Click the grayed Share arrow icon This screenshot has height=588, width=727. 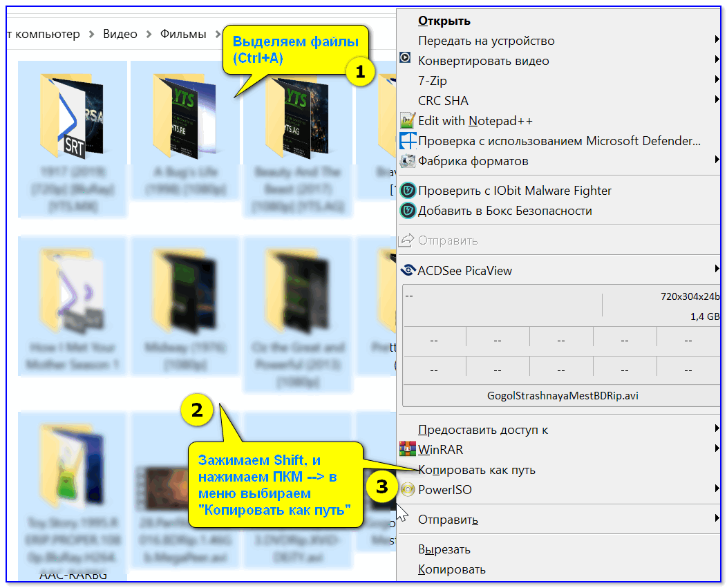click(406, 240)
